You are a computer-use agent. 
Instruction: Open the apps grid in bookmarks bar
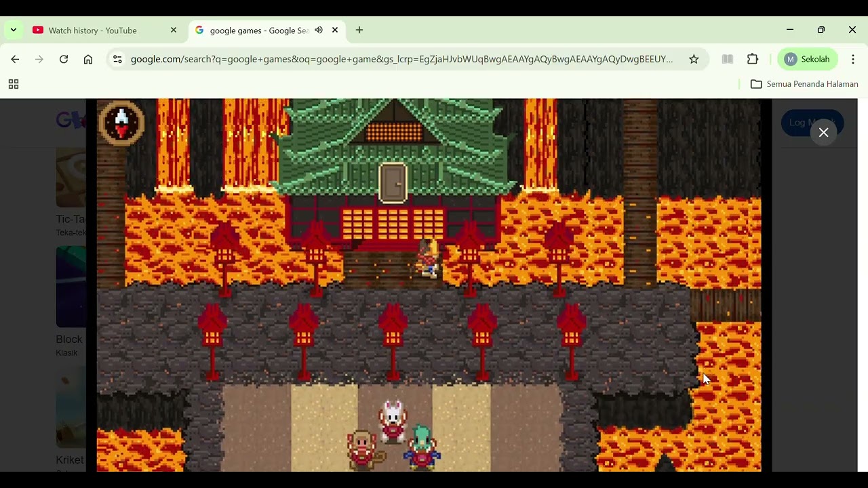tap(14, 84)
